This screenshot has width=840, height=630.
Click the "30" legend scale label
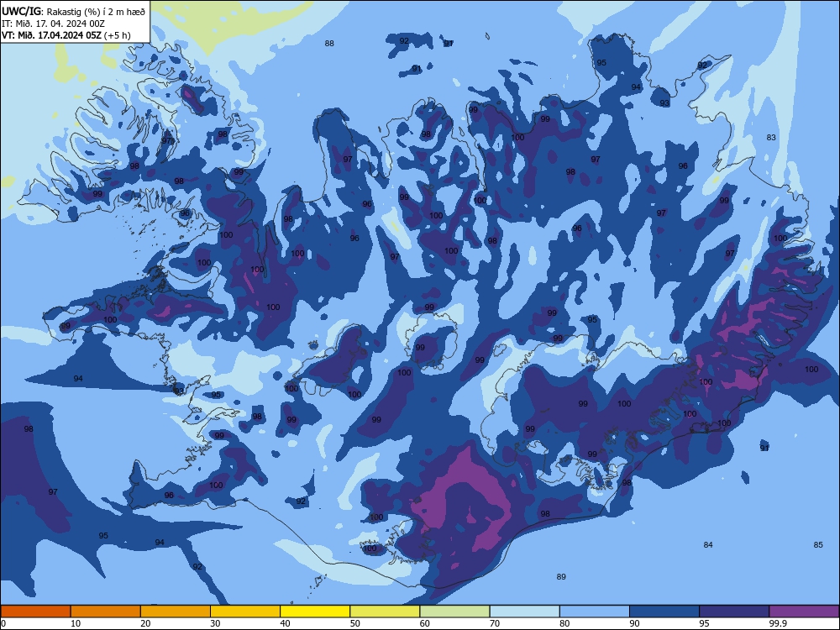coord(215,623)
